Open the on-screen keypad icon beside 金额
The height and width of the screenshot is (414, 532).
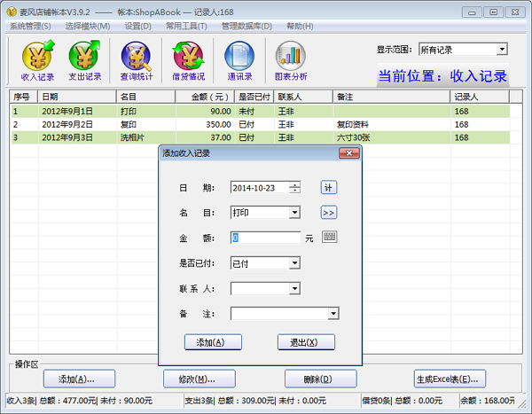point(329,237)
